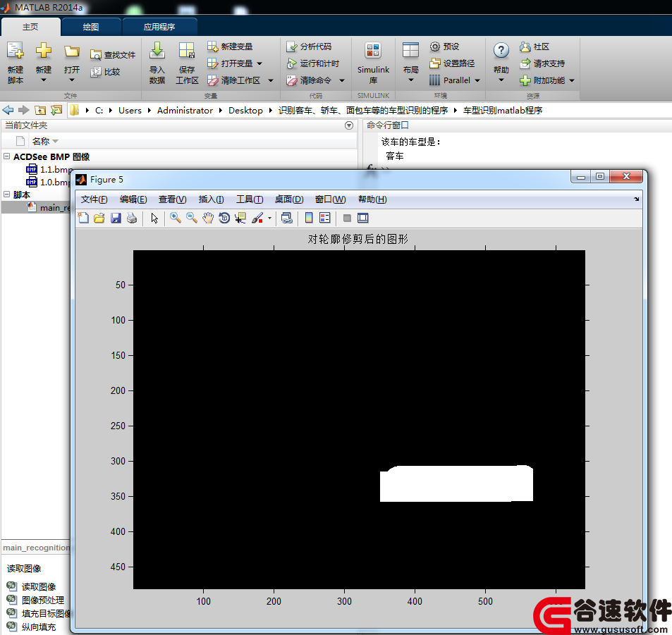Select the Data Cursor tool
This screenshot has width=672, height=635.
[240, 218]
